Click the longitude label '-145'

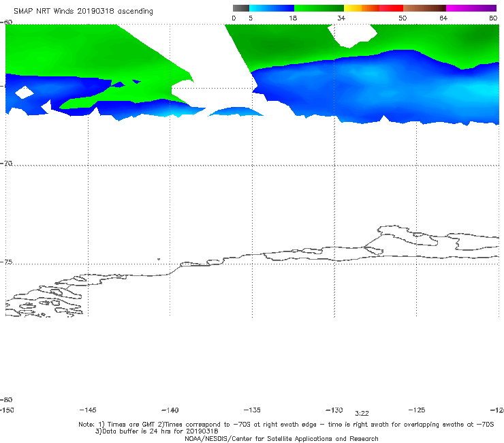(88, 410)
